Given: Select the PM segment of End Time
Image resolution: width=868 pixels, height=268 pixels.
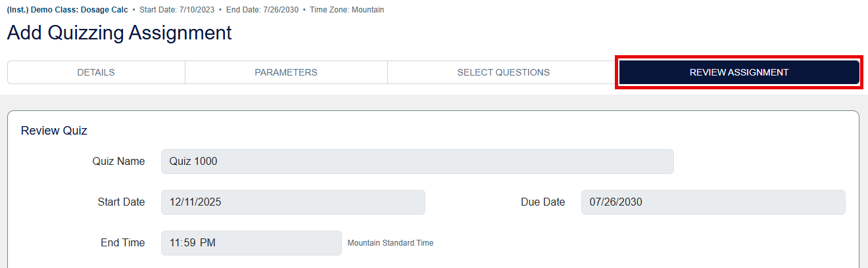Looking at the screenshot, I should (x=208, y=243).
